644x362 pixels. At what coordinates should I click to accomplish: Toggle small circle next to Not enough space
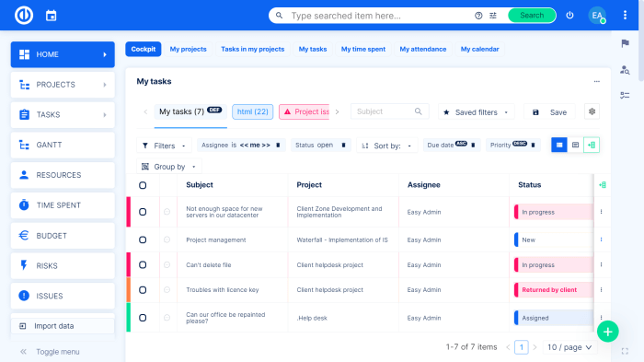167,212
